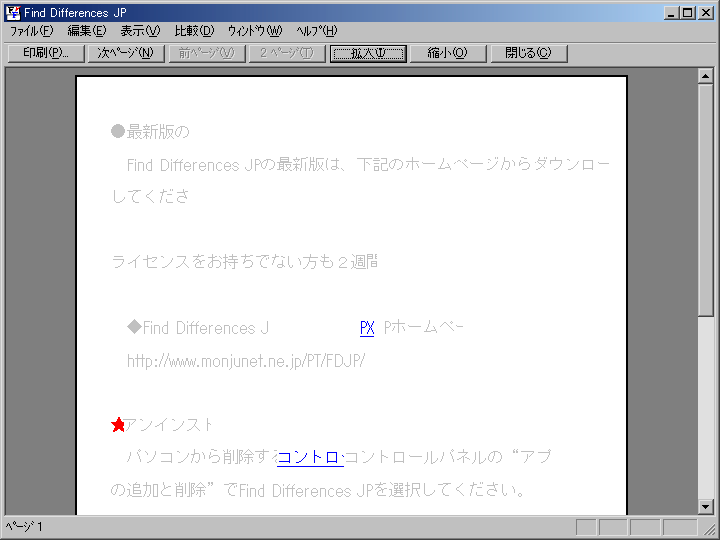Click the Find Differences JP title bar icon
This screenshot has height=540, width=720.
(x=13, y=12)
